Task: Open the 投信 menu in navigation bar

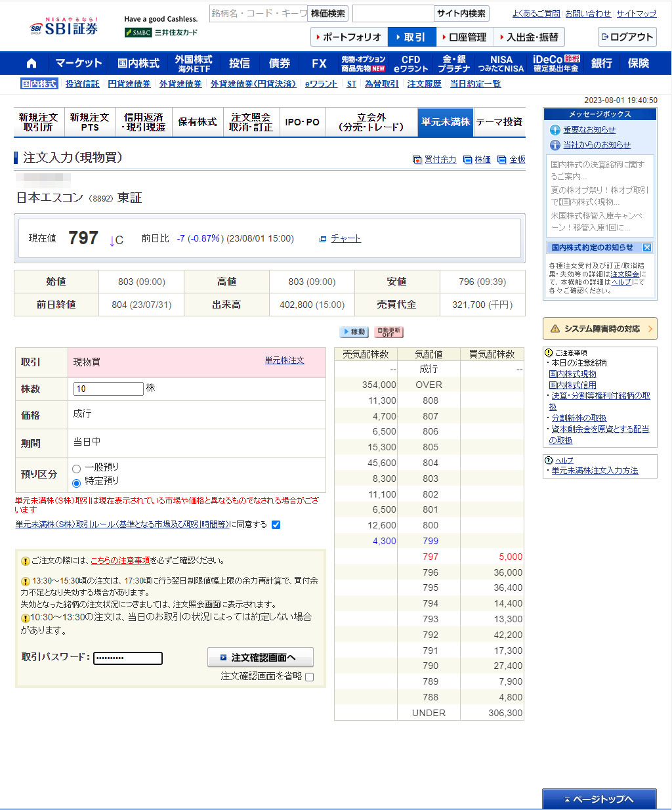Action: pyautogui.click(x=239, y=64)
